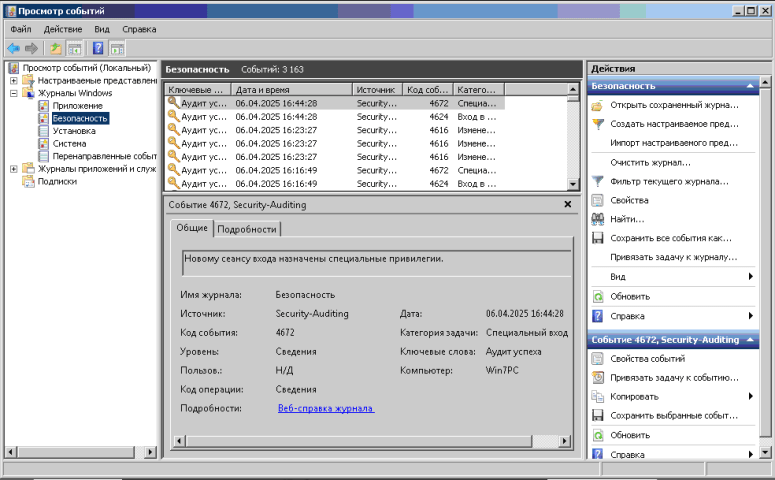Screen dimensions: 775x480
Task: Click the Подписки folder icon
Action: [x=28, y=181]
